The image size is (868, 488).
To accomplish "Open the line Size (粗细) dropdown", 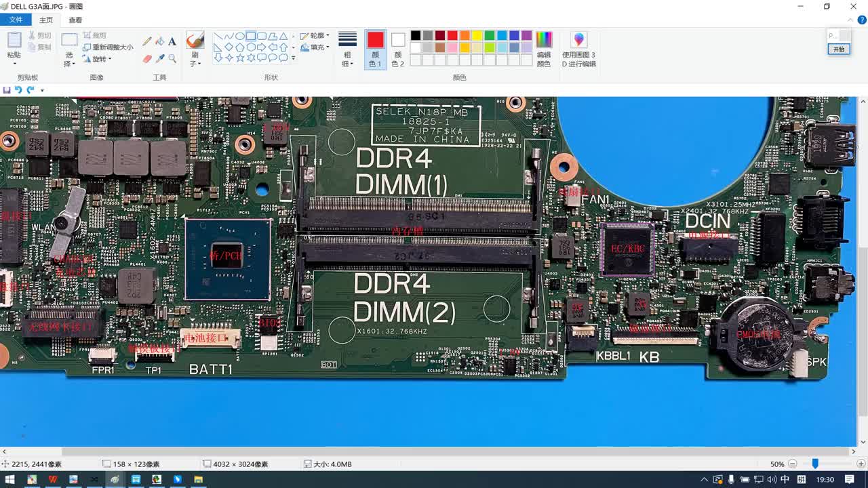I will click(347, 49).
